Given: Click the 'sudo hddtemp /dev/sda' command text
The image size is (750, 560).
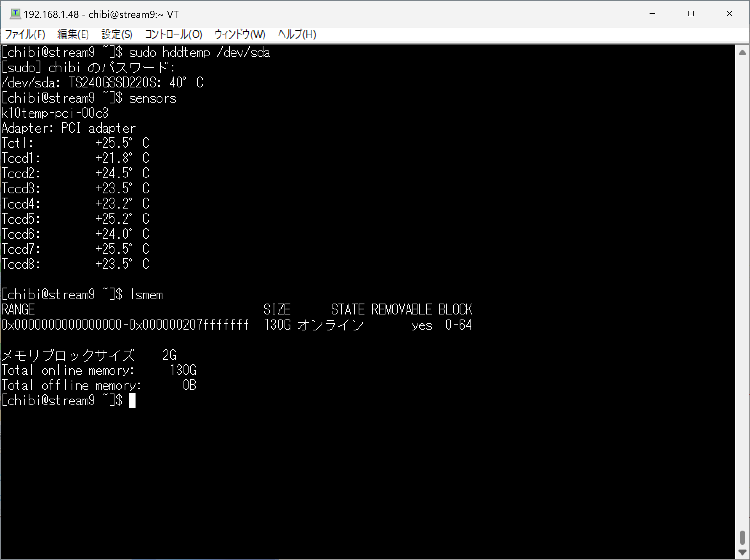Looking at the screenshot, I should [x=199, y=53].
